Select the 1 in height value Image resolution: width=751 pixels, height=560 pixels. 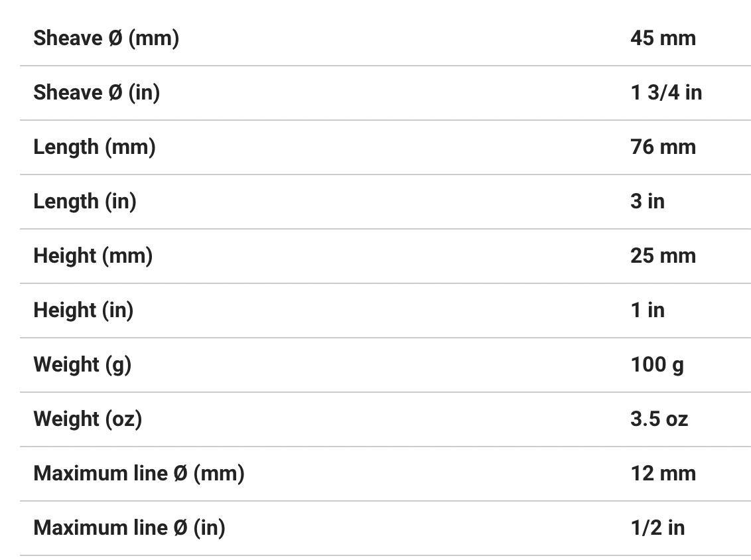(647, 311)
